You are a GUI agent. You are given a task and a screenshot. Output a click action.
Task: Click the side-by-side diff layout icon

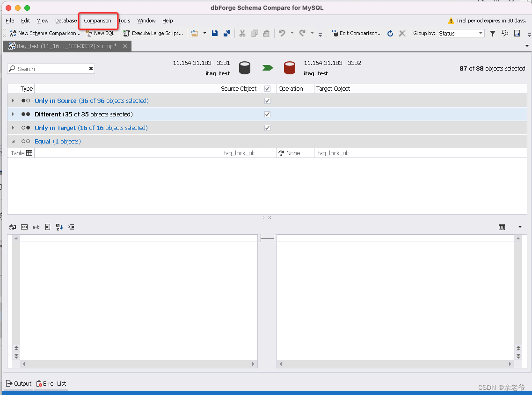[x=502, y=227]
